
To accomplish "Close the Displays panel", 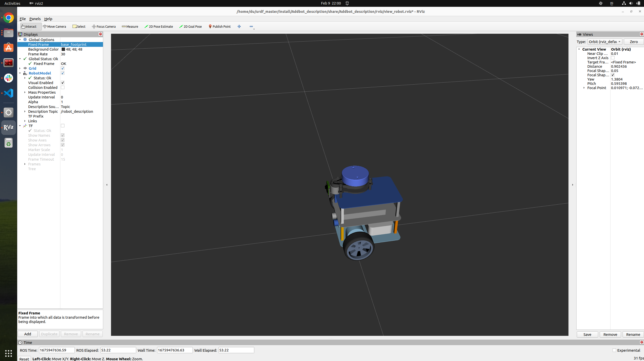I will click(x=100, y=34).
